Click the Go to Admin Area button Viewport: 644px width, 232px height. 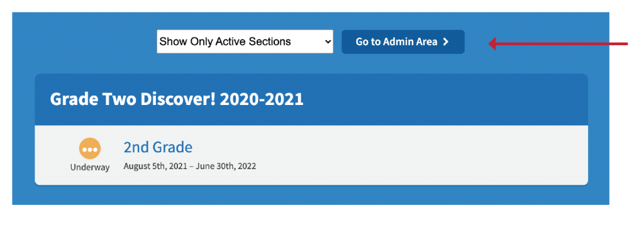pos(403,42)
